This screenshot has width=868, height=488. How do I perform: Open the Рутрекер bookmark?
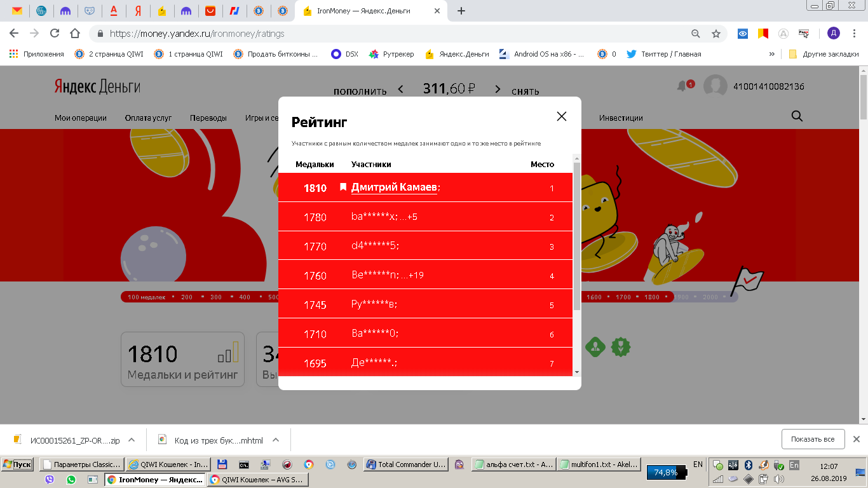(x=391, y=54)
